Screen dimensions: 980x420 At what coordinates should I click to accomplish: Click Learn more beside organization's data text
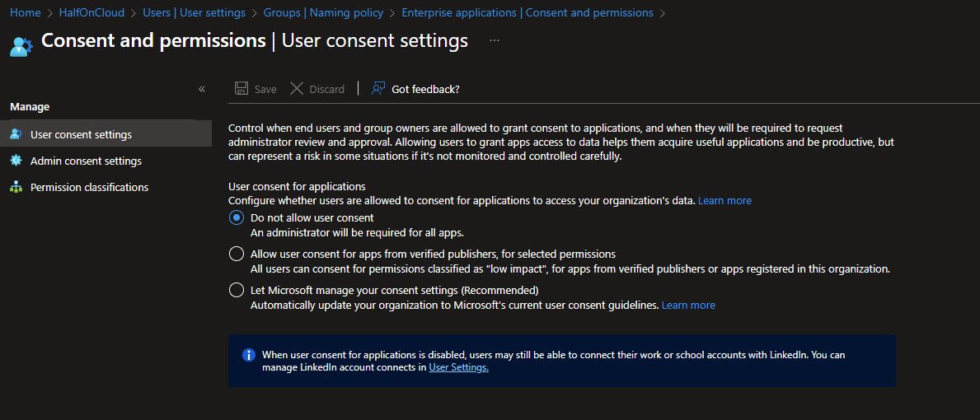click(724, 200)
